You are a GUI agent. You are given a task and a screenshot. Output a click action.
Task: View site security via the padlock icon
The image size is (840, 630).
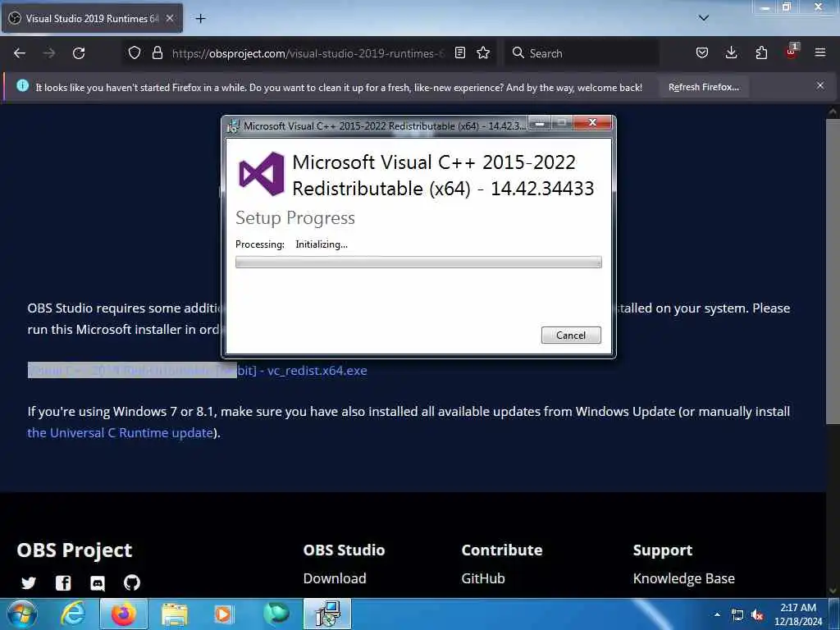pyautogui.click(x=157, y=52)
